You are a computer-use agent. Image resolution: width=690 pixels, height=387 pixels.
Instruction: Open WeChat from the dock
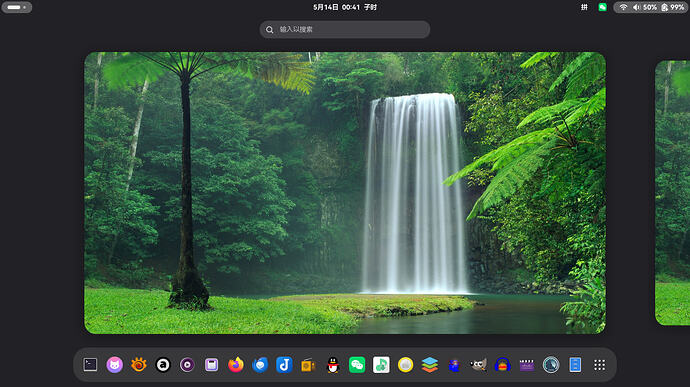pyautogui.click(x=357, y=365)
